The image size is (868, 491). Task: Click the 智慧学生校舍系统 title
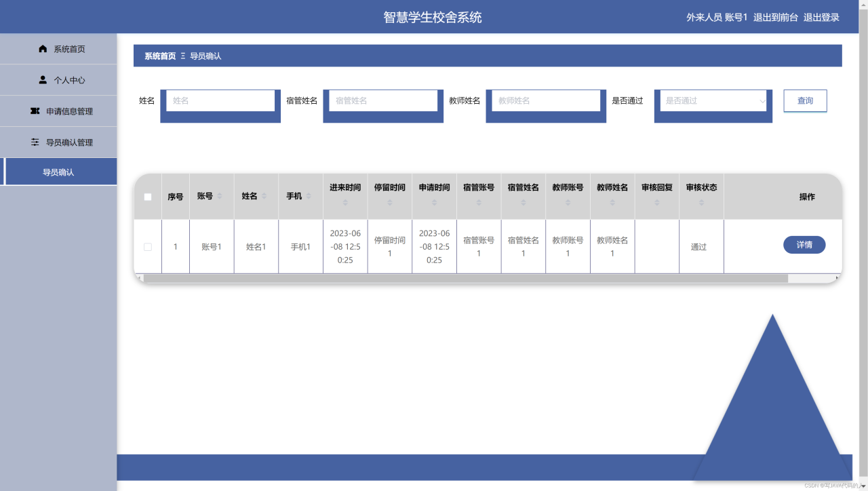pos(433,17)
